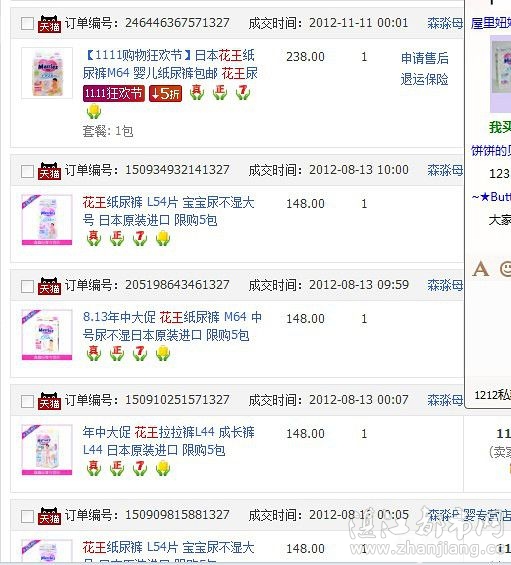This screenshot has width=511, height=565.
Task: Check the box for order 150910251571327
Action: pyautogui.click(x=27, y=401)
